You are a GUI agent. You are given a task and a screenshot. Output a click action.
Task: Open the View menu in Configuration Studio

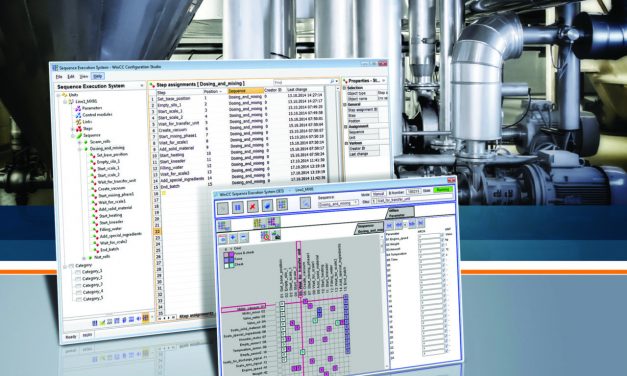pos(84,76)
